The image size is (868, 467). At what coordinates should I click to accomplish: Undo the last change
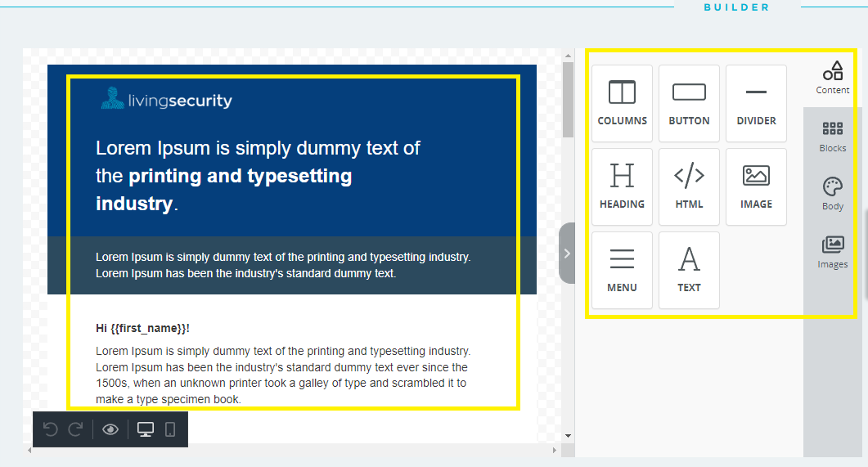click(51, 429)
